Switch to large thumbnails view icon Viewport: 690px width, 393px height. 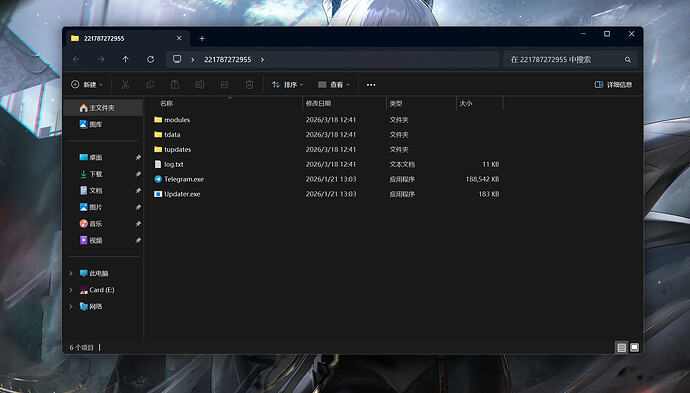click(634, 348)
